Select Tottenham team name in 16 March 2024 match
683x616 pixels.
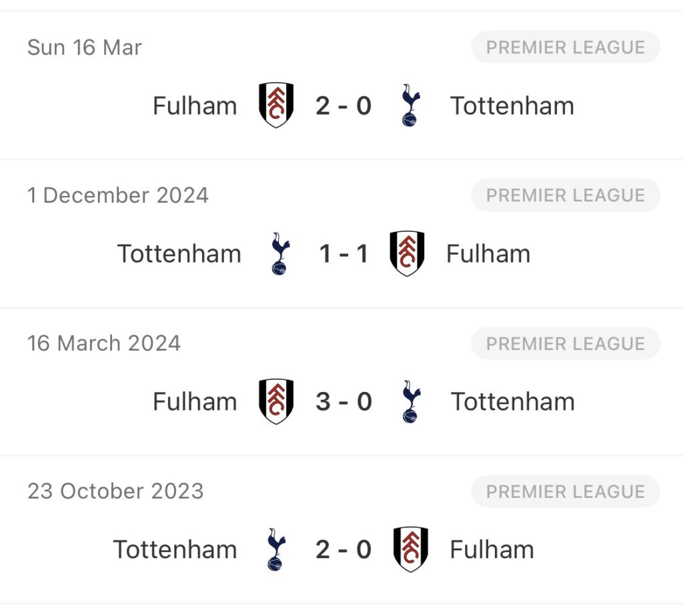pyautogui.click(x=512, y=401)
